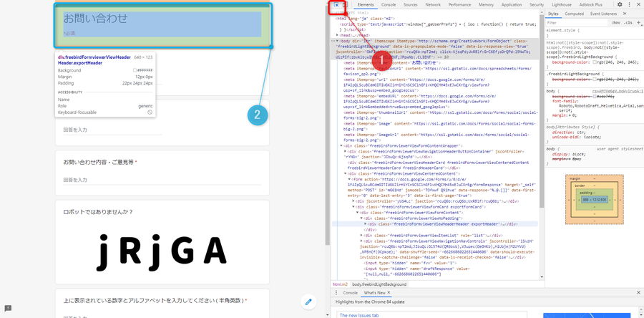
Task: Switch to the Console tab in top bar
Action: 389,4
